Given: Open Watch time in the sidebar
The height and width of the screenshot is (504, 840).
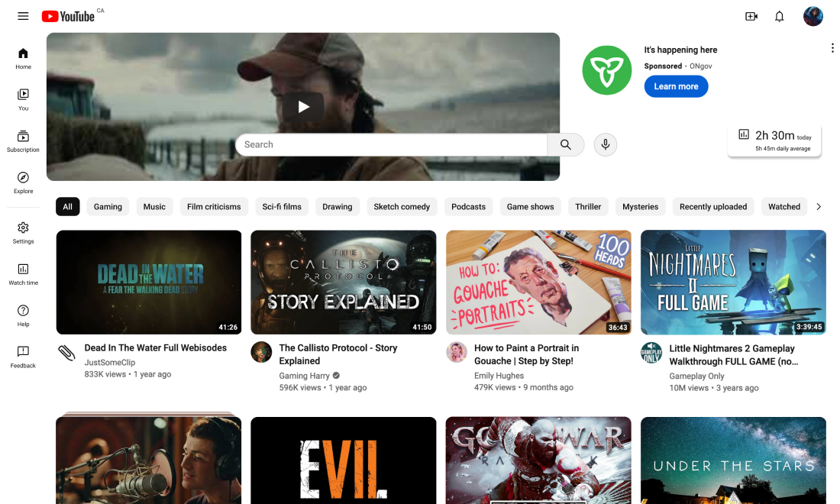Looking at the screenshot, I should 23,274.
